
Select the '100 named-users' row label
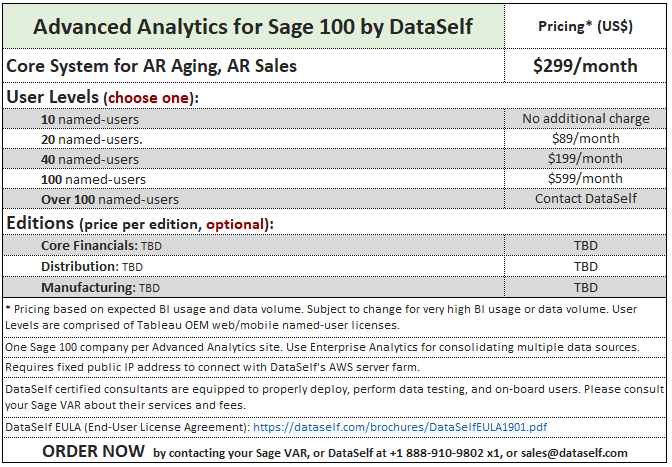coord(93,180)
